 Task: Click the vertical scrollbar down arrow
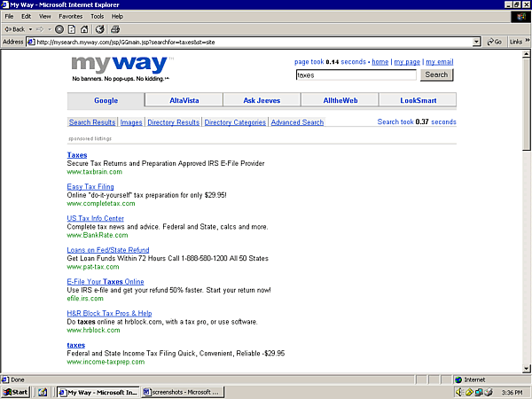[x=527, y=368]
